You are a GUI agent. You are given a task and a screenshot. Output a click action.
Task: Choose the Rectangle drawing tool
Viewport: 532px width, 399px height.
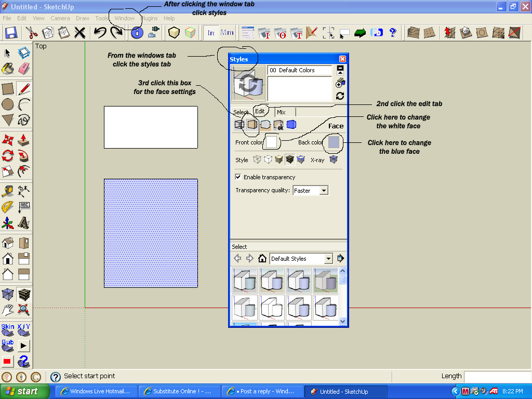[x=8, y=88]
